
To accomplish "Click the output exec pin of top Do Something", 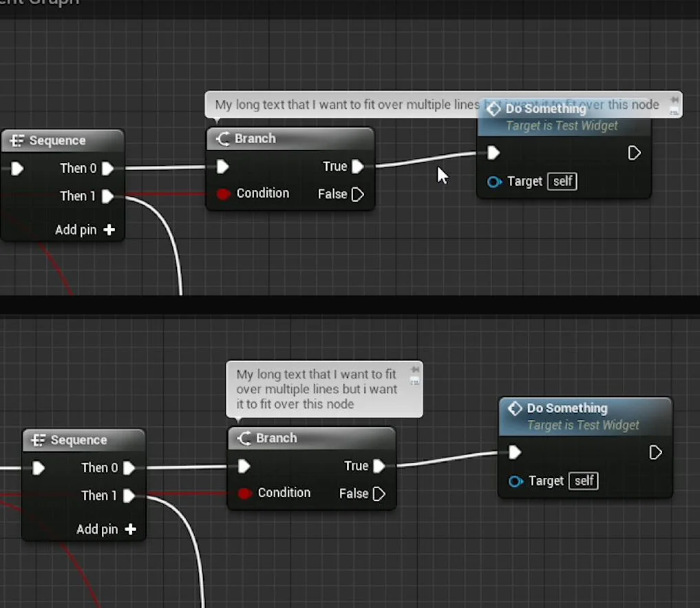I will click(633, 153).
